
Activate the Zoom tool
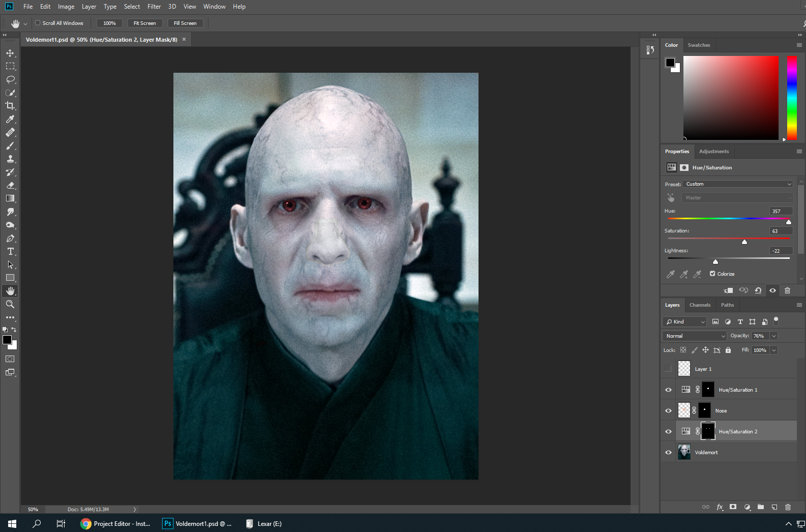tap(10, 304)
